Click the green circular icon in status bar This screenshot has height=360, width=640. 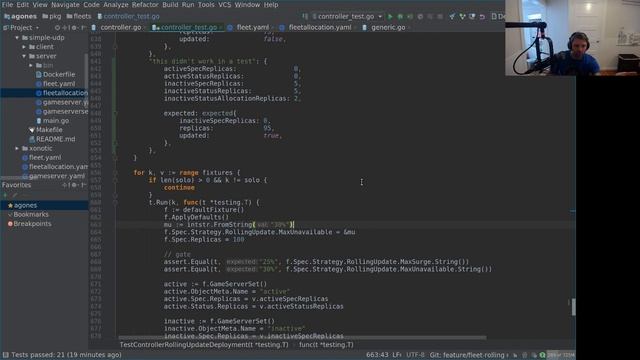point(542,355)
